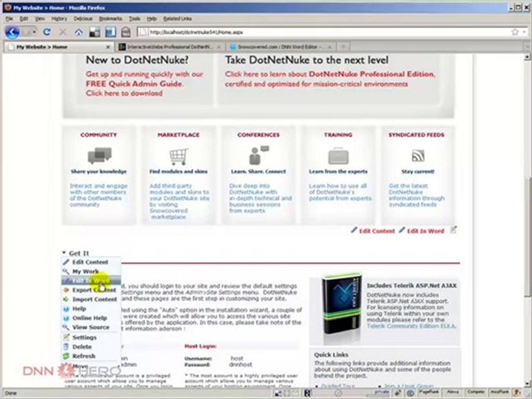The image size is (532, 399).
Task: Click the Firefox back arrow button
Action: coord(12,32)
